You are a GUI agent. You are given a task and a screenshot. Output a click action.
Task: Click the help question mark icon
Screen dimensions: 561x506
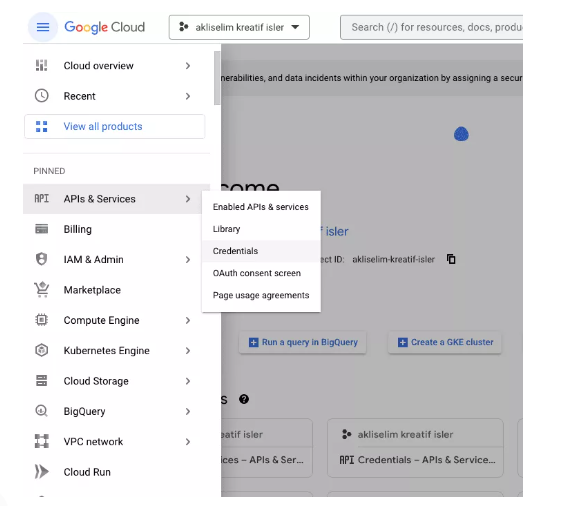coord(244,399)
